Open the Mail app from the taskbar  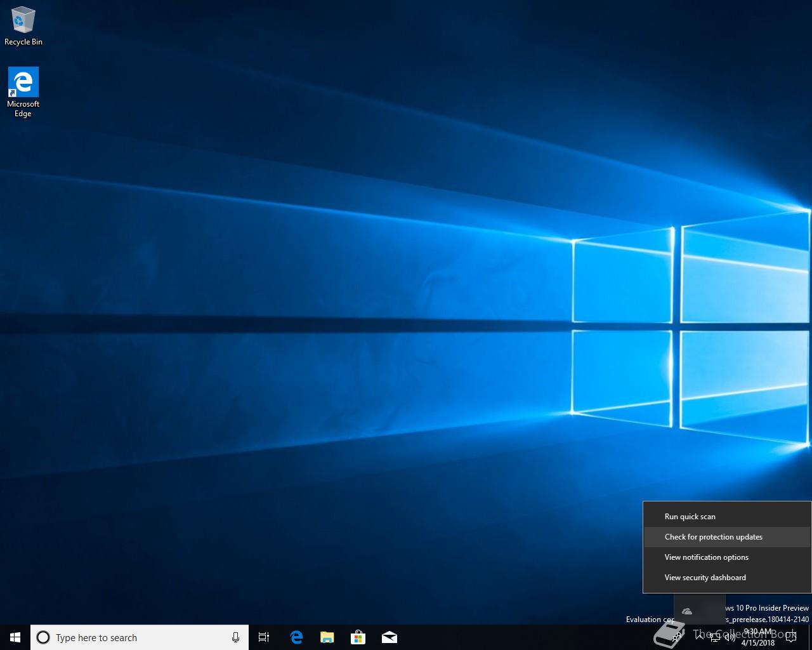pyautogui.click(x=390, y=637)
